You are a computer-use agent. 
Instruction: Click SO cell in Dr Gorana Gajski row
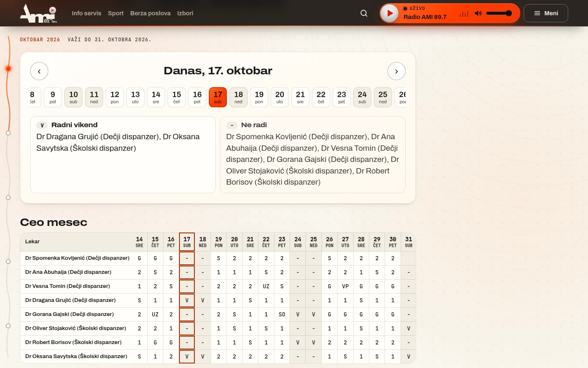(x=282, y=314)
